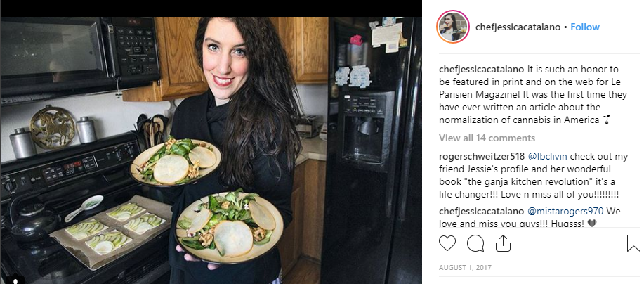Open the @mistarogers970 mention
The height and width of the screenshot is (284, 644).
565,212
